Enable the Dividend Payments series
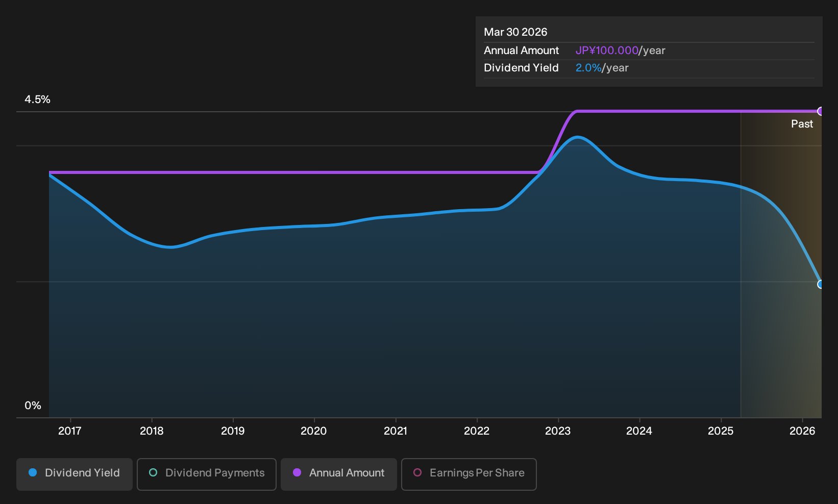 207,474
